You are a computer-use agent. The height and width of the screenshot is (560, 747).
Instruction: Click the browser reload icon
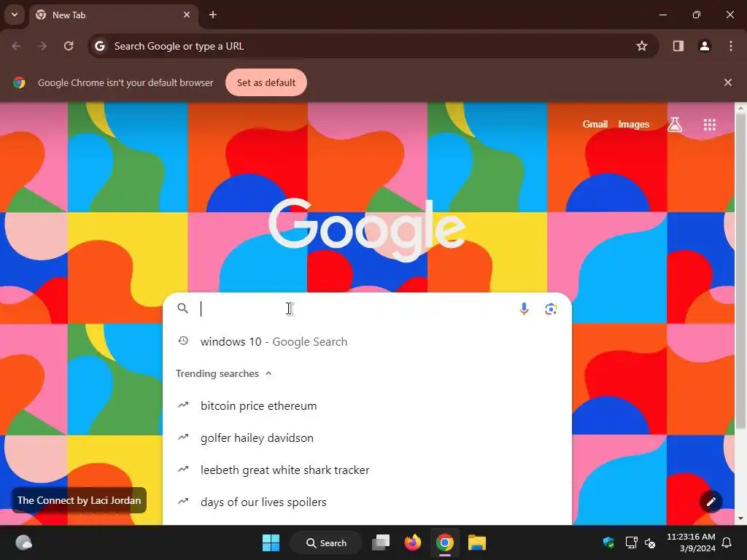(69, 46)
